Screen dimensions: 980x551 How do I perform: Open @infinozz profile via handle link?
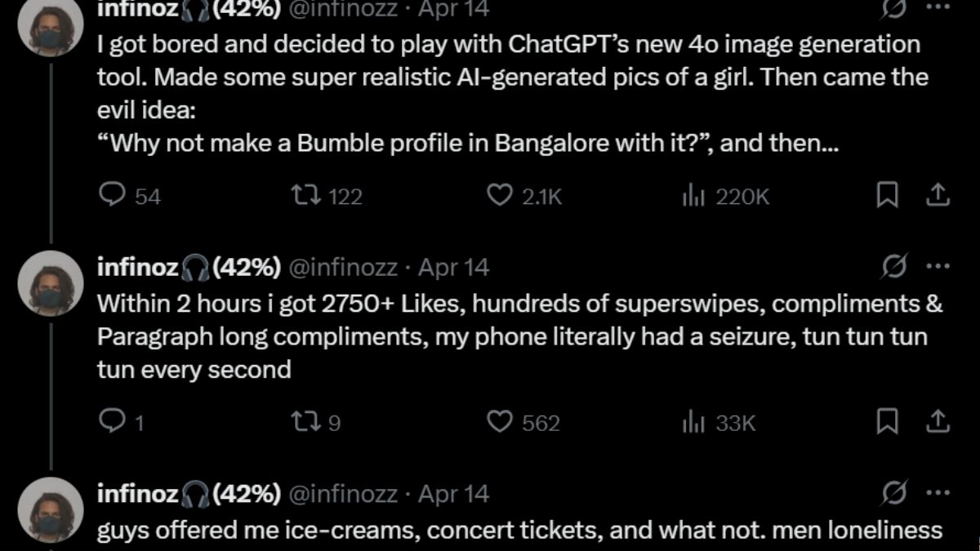[345, 265]
